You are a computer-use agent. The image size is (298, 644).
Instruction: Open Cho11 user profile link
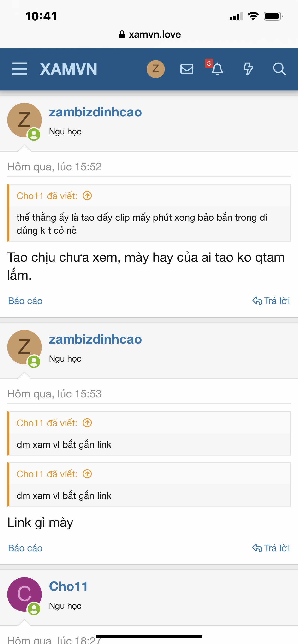(x=68, y=586)
